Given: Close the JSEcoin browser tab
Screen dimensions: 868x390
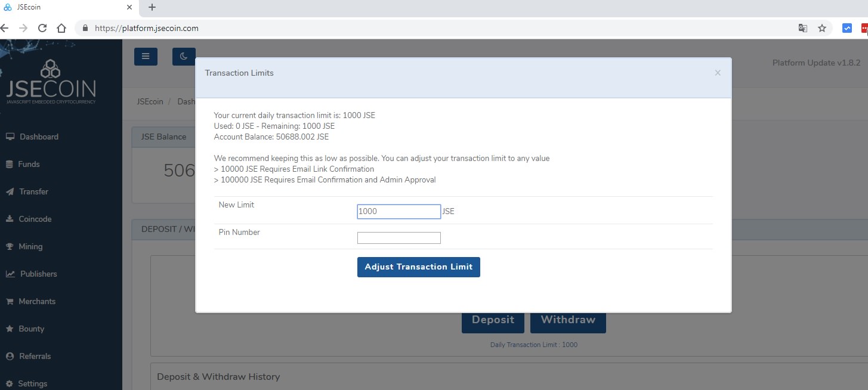Looking at the screenshot, I should pyautogui.click(x=129, y=8).
